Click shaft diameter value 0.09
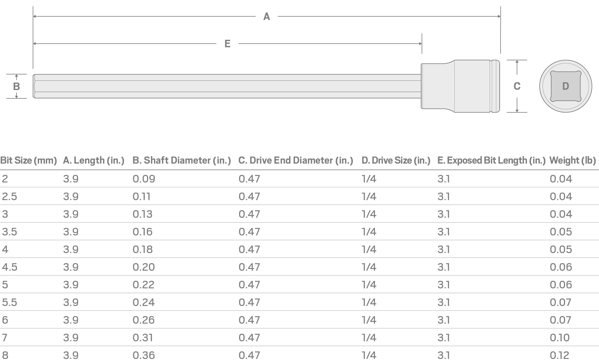This screenshot has height=364, width=599. [x=144, y=179]
